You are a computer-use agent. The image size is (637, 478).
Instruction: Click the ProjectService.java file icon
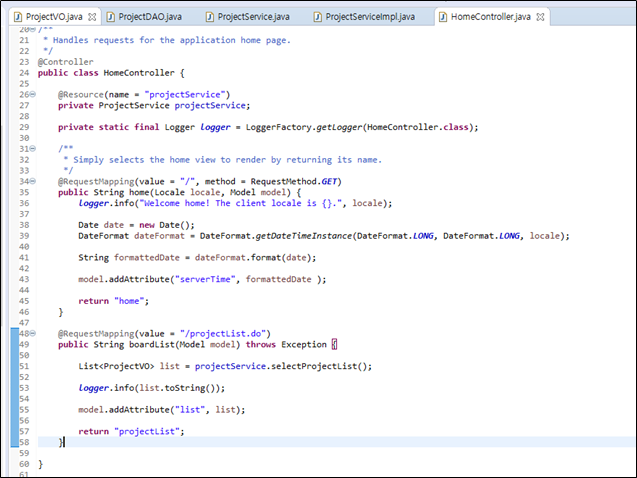(x=210, y=17)
